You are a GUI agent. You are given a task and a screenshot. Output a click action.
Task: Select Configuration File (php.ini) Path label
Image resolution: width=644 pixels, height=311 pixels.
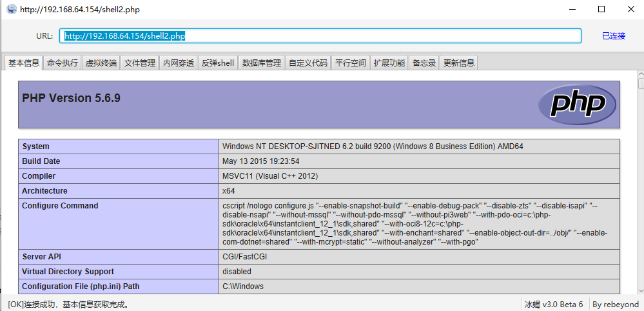point(119,286)
